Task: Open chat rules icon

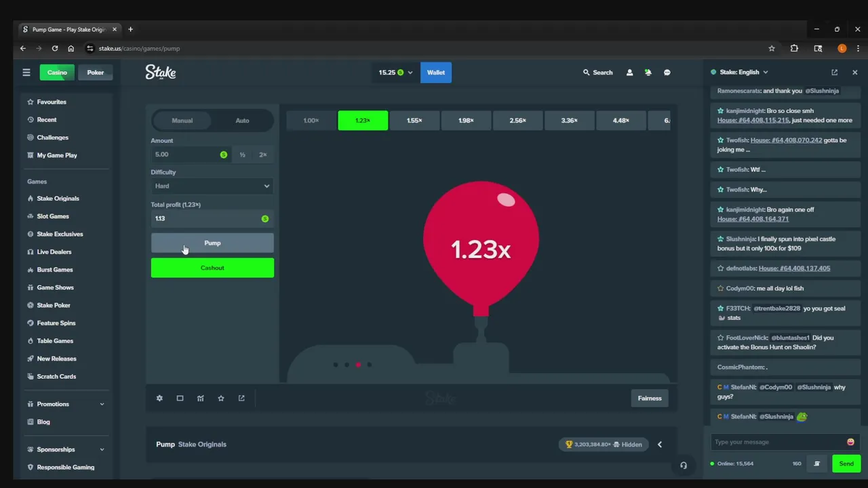Action: pyautogui.click(x=816, y=464)
